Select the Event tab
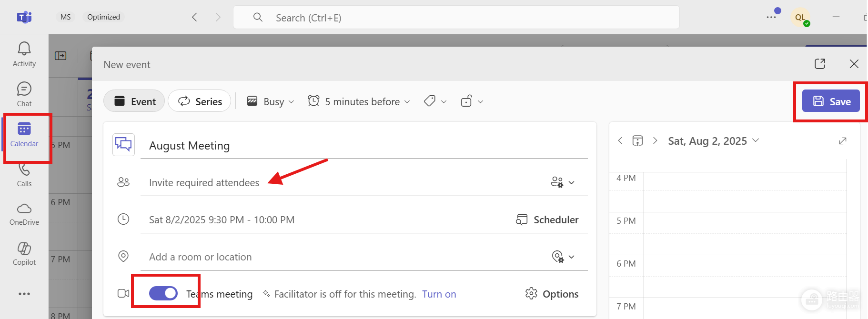Viewport: 868px width, 319px height. 134,101
